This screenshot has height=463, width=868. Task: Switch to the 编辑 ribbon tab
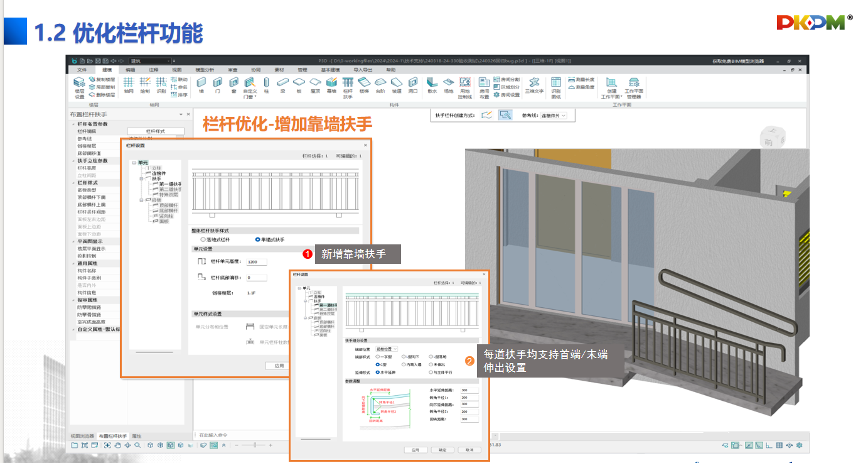click(x=131, y=70)
